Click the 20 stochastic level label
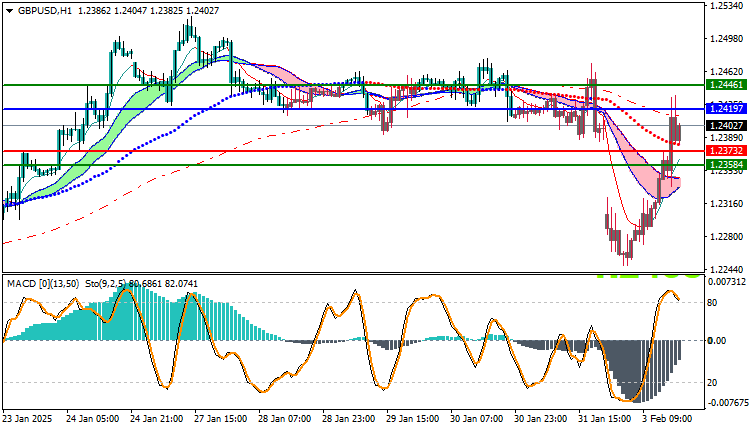The image size is (750, 430). [712, 383]
